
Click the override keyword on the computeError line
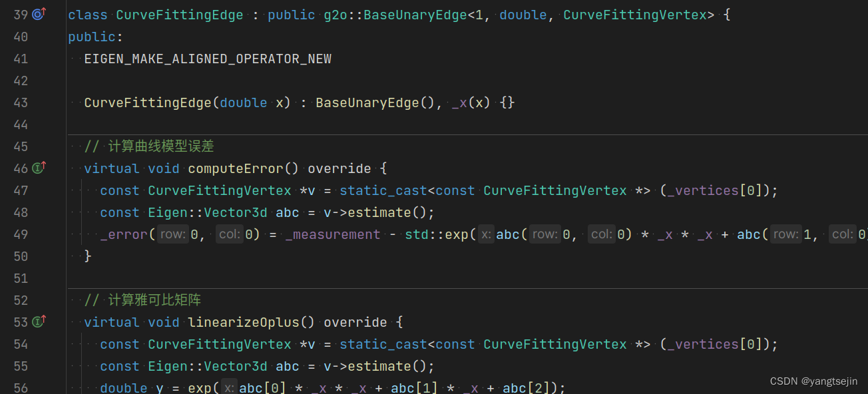[x=339, y=168]
